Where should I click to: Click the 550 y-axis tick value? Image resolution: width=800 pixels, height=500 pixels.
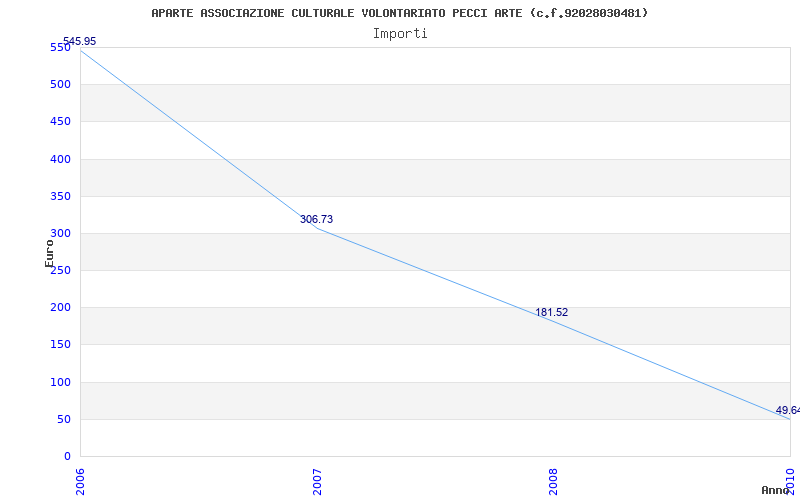coord(60,47)
